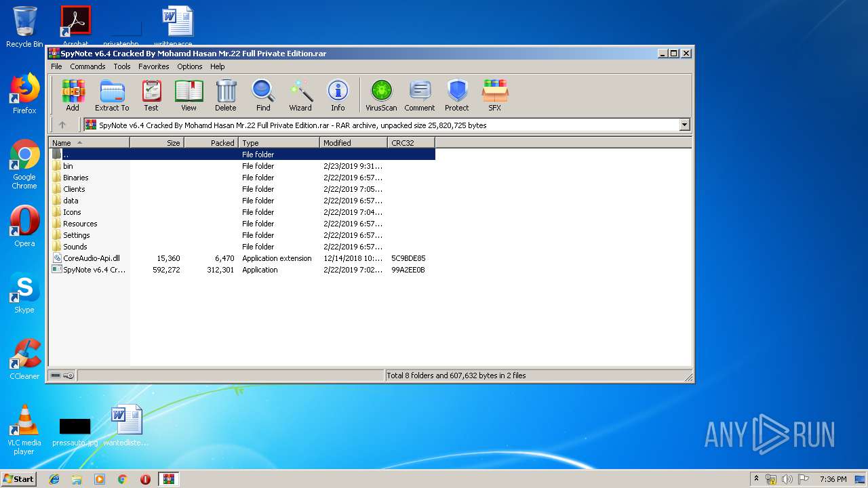
Task: Open the View tool in WinRAR
Action: pos(189,95)
